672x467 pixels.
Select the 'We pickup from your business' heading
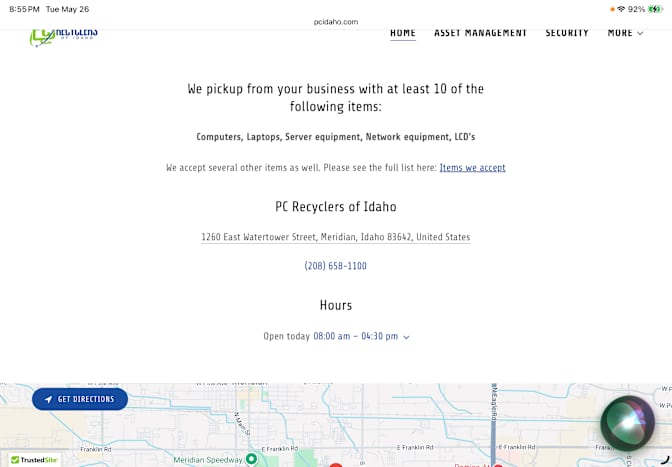coord(336,98)
